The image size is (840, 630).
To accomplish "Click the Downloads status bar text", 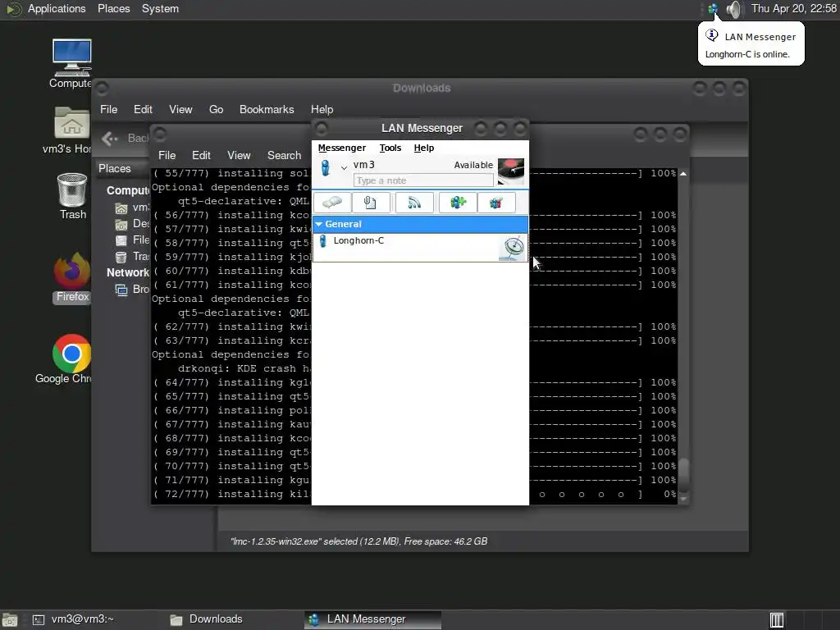I will coord(359,541).
